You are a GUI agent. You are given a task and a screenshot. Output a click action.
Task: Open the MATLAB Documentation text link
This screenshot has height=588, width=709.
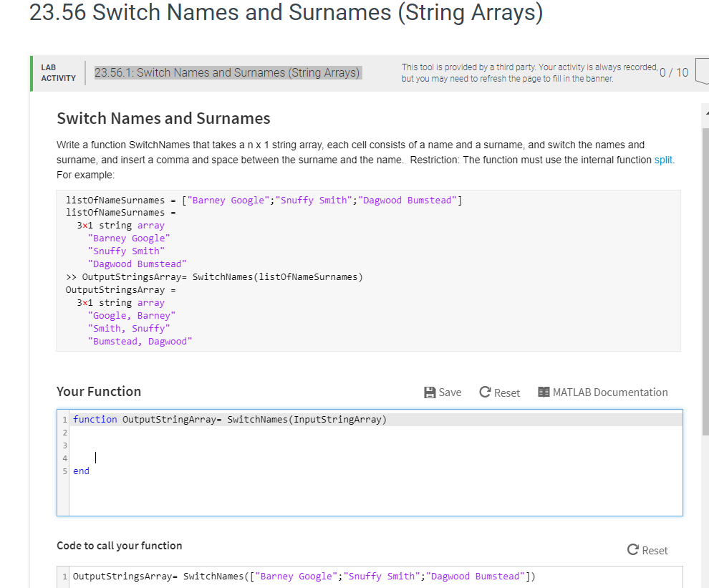(x=609, y=392)
